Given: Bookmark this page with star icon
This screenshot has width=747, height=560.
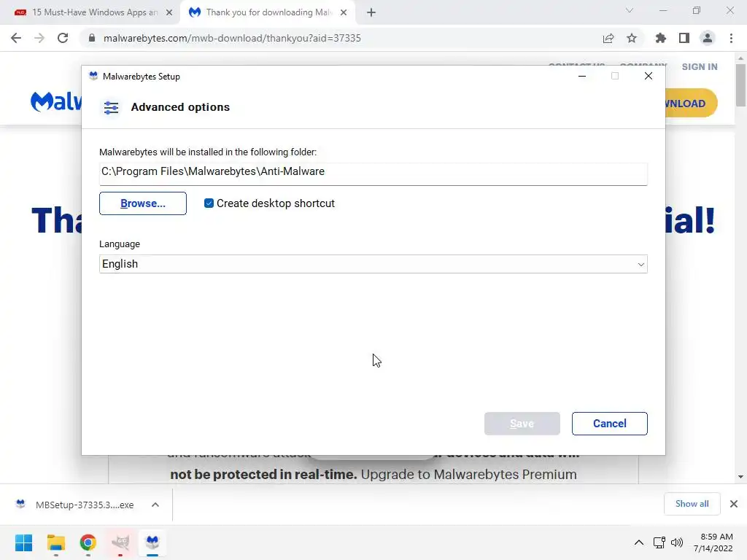Looking at the screenshot, I should (x=632, y=38).
